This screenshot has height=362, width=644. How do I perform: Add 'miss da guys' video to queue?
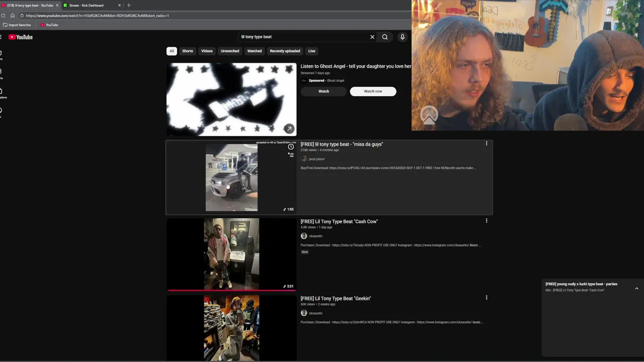pyautogui.click(x=291, y=155)
